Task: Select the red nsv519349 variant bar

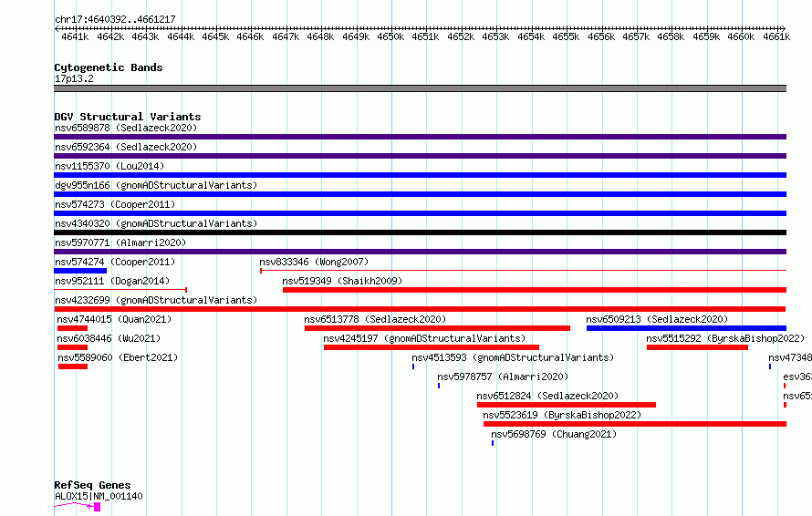Action: (535, 290)
